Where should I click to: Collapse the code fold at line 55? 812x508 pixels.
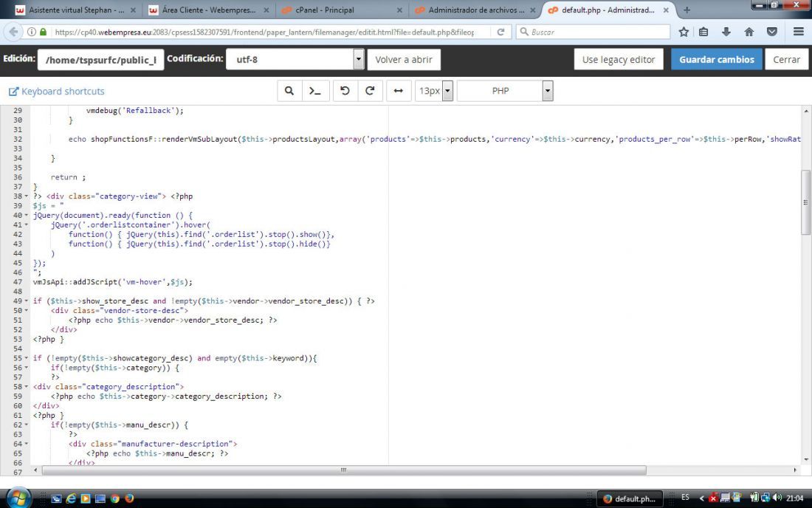click(x=27, y=358)
